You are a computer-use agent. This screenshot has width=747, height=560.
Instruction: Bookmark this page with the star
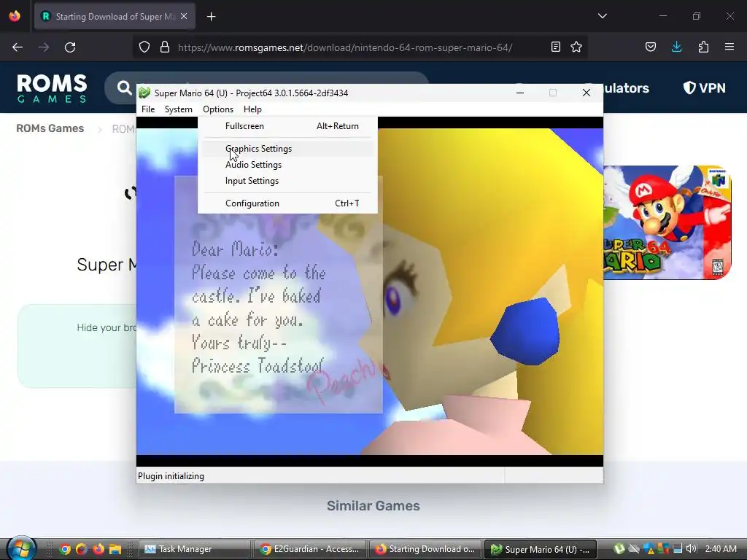[576, 47]
